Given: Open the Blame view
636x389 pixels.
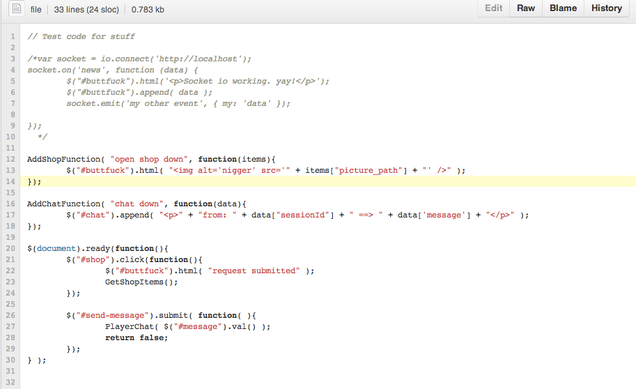Looking at the screenshot, I should (563, 8).
